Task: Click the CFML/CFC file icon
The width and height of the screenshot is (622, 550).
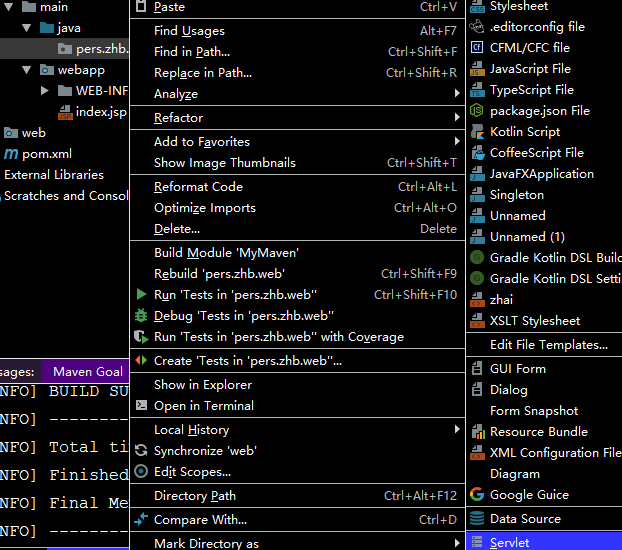Action: click(477, 48)
